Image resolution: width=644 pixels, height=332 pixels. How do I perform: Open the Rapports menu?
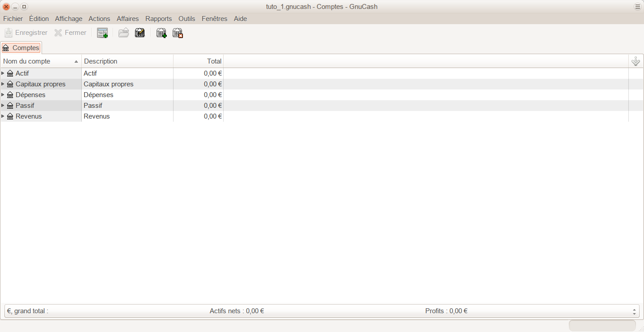pos(158,19)
